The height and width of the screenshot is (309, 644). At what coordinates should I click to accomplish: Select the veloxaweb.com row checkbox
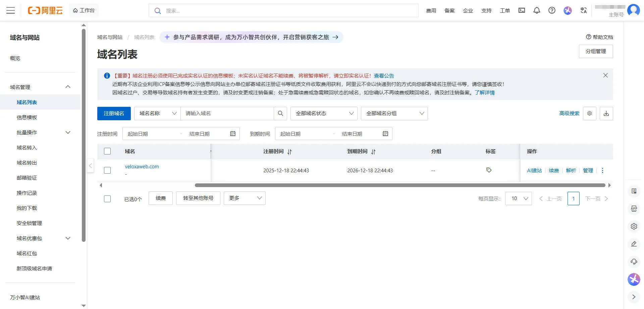pyautogui.click(x=107, y=170)
